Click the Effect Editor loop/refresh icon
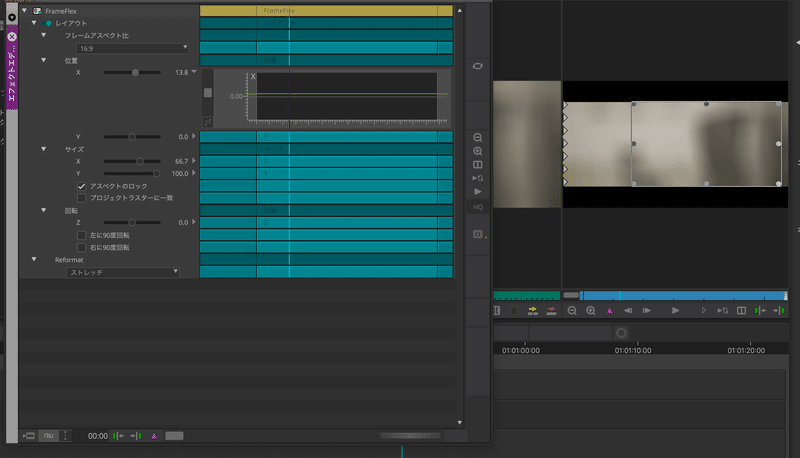 click(x=478, y=66)
